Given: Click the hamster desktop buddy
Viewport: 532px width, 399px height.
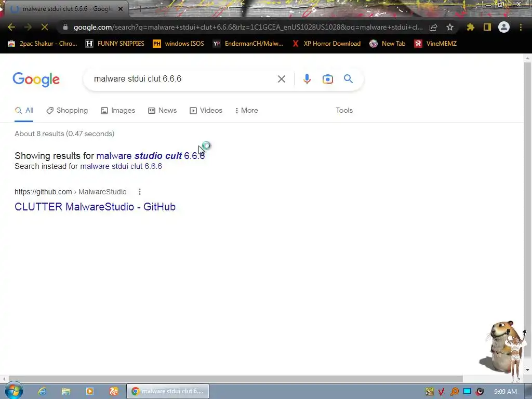Looking at the screenshot, I should [499, 346].
